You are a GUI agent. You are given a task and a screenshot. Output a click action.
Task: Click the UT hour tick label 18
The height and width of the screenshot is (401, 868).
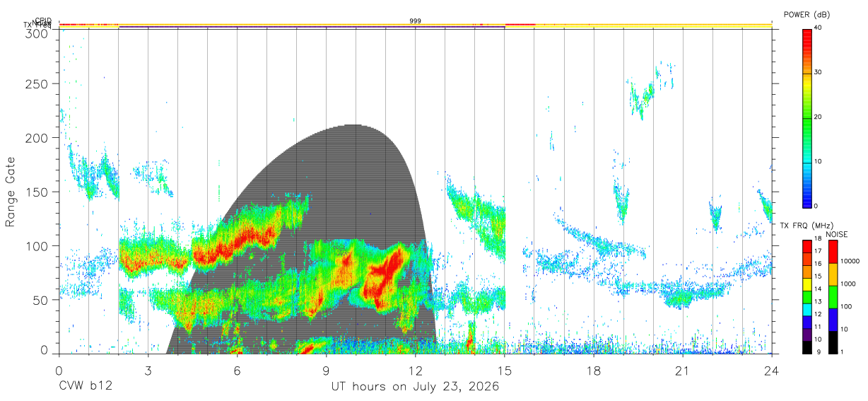click(594, 371)
